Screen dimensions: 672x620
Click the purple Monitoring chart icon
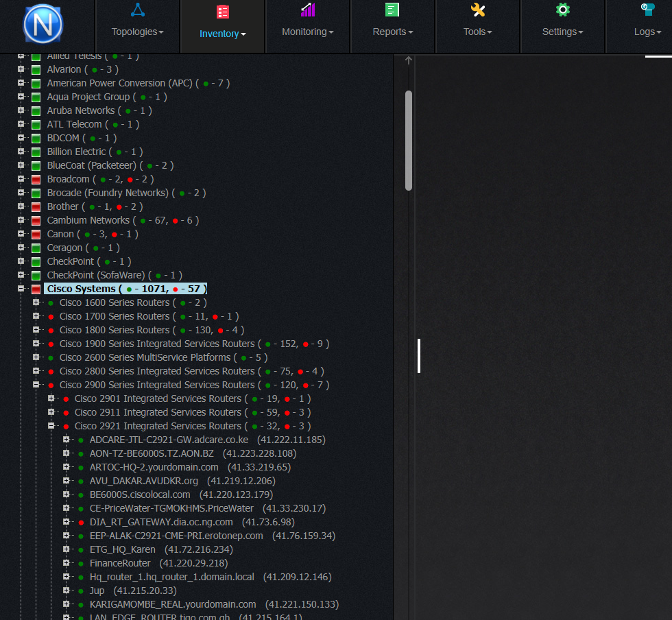[308, 10]
